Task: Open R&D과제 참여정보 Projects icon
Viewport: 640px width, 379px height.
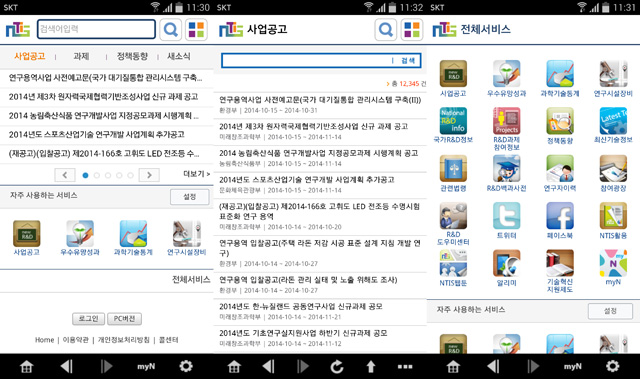Action: pos(507,121)
